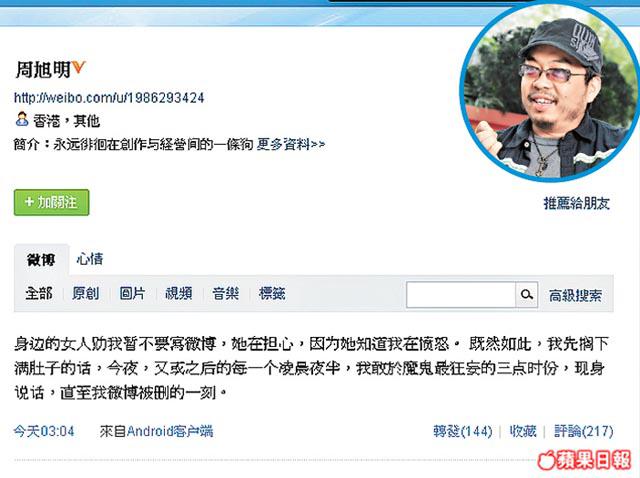Show 視頻 posts only
Viewport: 640px width, 478px height.
(x=179, y=293)
